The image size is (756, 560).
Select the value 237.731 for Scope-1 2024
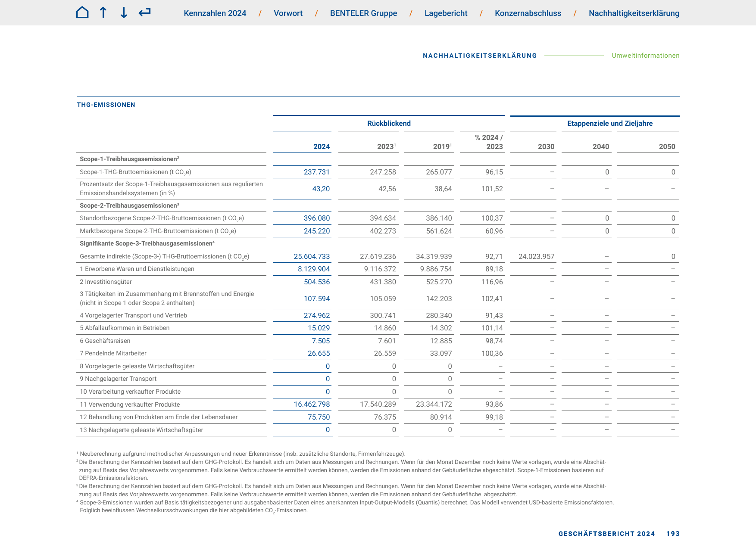[x=317, y=172]
